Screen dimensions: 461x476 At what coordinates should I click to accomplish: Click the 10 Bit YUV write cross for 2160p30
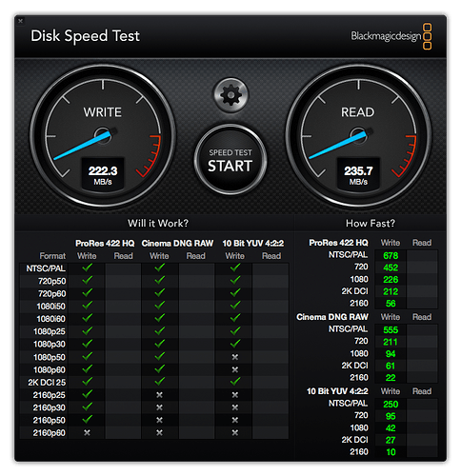click(235, 407)
